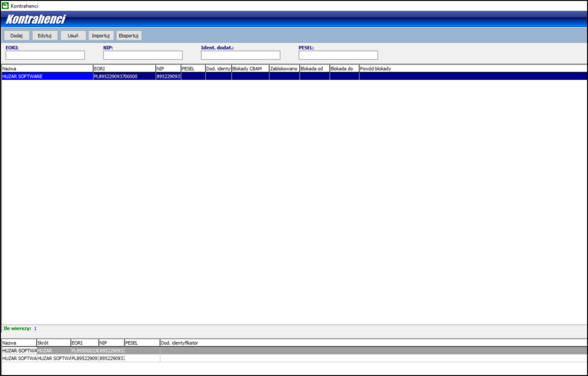Click the Usuń button
This screenshot has width=588, height=376.
point(73,36)
